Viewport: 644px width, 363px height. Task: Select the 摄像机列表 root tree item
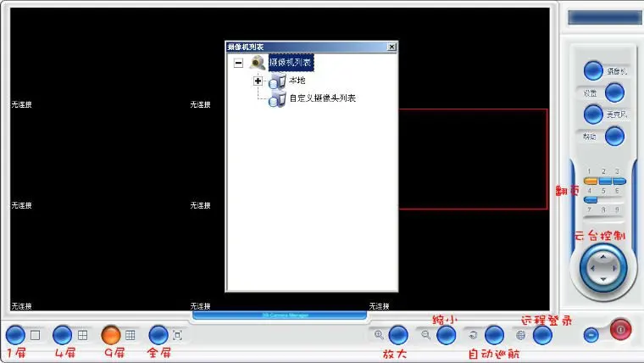pyautogui.click(x=291, y=63)
